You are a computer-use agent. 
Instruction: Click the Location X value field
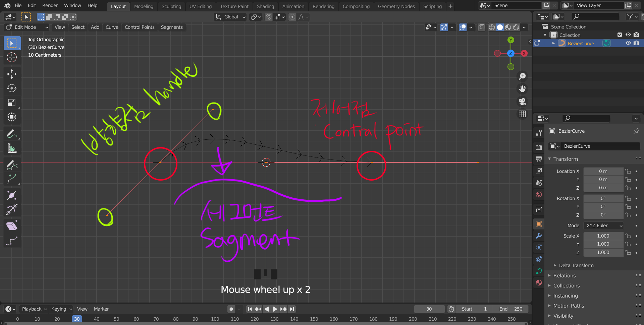pyautogui.click(x=603, y=171)
